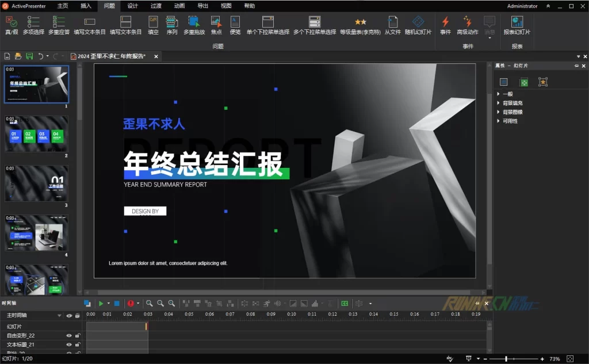Add a random slide (随机幻灯片)
Screen dimensions: 589x364
418,25
